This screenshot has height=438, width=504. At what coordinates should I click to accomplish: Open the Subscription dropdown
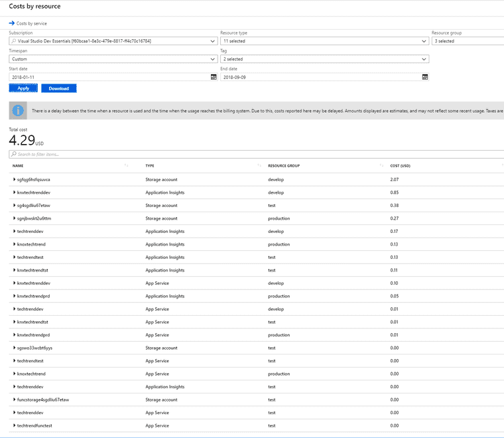point(113,41)
